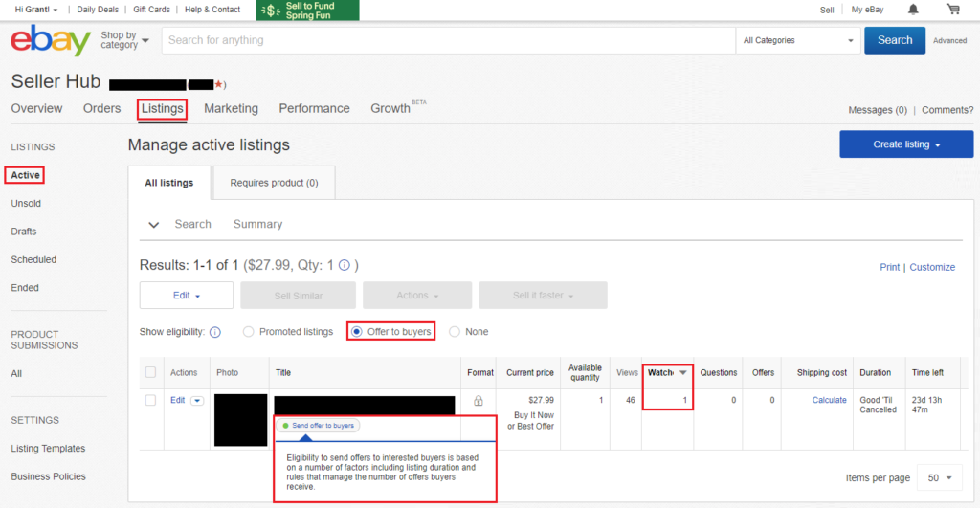Open the All Categories dropdown
Screen dimensions: 980x508
[798, 40]
